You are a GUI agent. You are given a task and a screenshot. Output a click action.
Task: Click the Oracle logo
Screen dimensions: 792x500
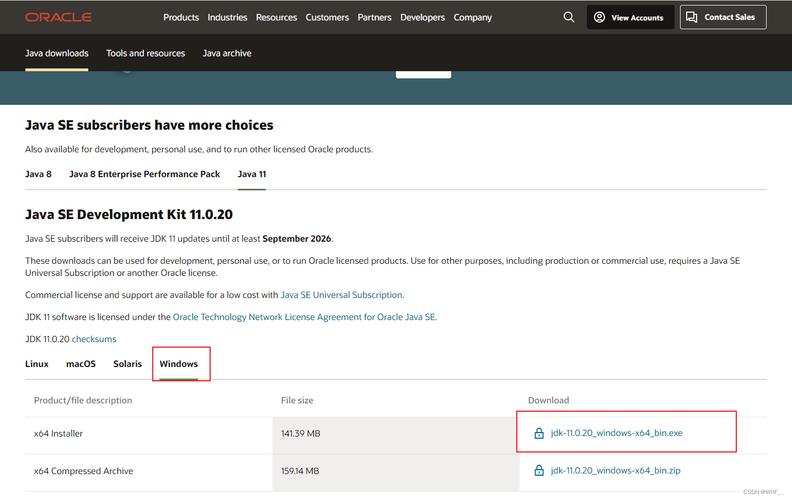pyautogui.click(x=58, y=17)
